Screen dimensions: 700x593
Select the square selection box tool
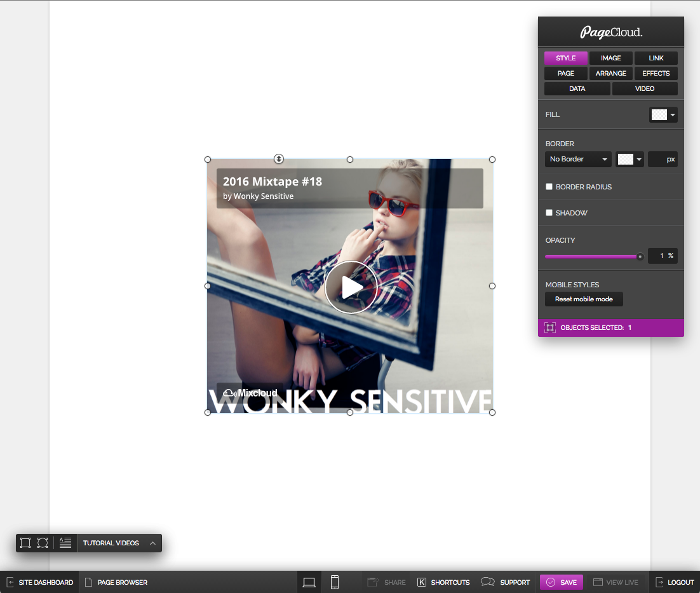click(x=25, y=543)
